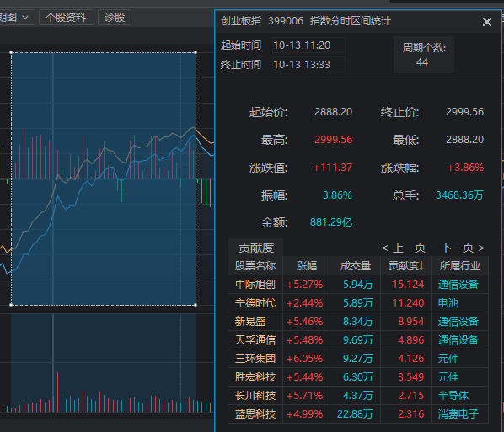
Task: Click the 最高 value 2999.56
Action: point(333,140)
